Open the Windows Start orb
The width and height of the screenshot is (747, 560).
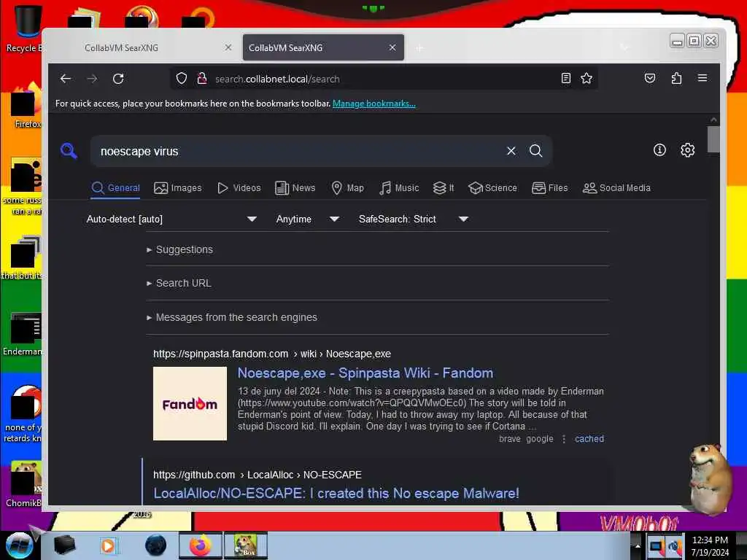19,545
